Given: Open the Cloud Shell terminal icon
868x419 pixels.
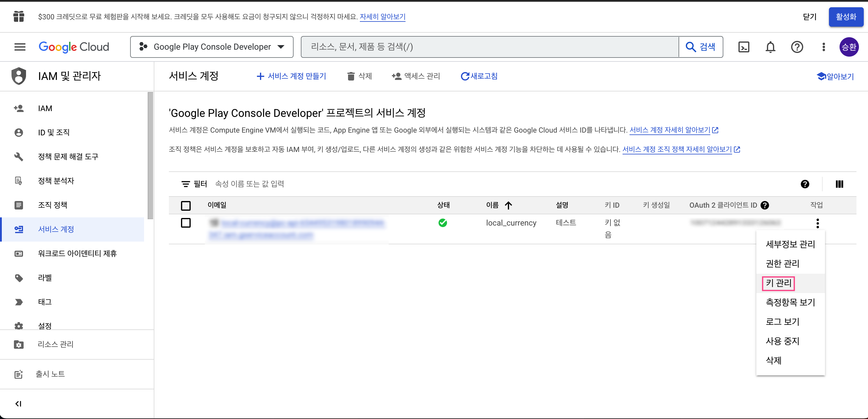Looking at the screenshot, I should pyautogui.click(x=743, y=47).
